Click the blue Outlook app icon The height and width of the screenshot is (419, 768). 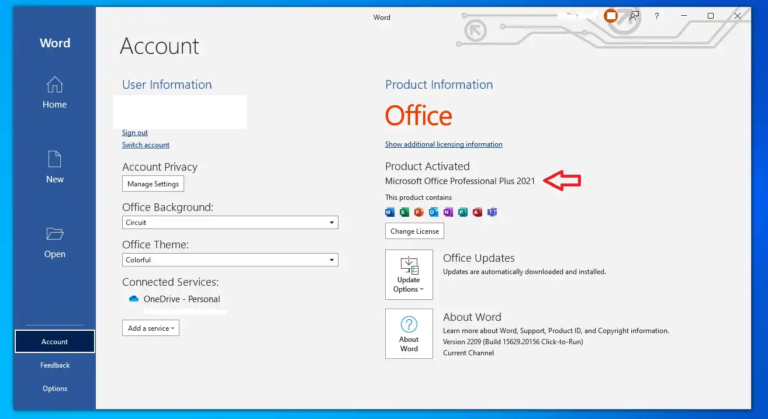coord(433,212)
